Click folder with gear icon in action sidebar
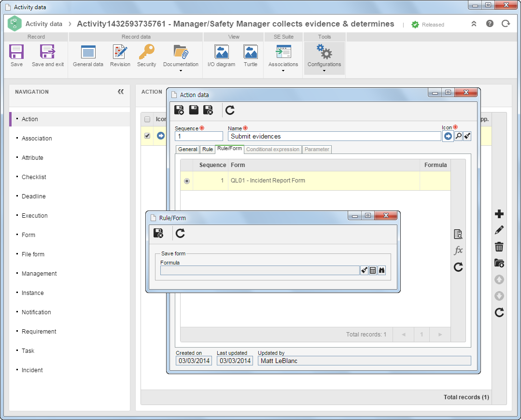The height and width of the screenshot is (420, 521). 499,263
